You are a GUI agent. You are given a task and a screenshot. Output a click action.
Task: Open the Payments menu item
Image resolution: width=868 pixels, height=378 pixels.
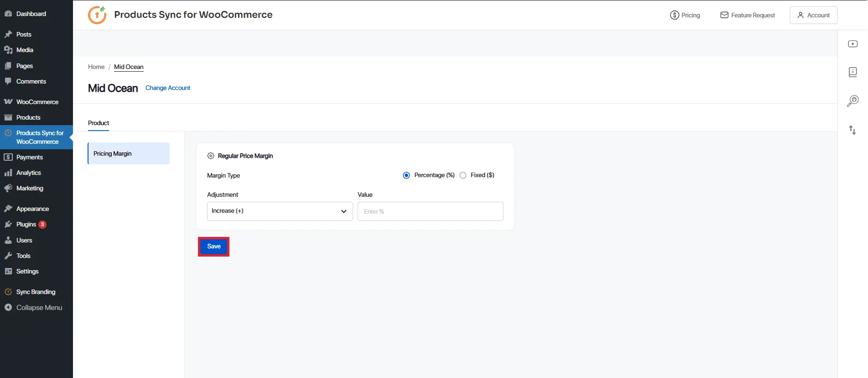tap(36, 157)
